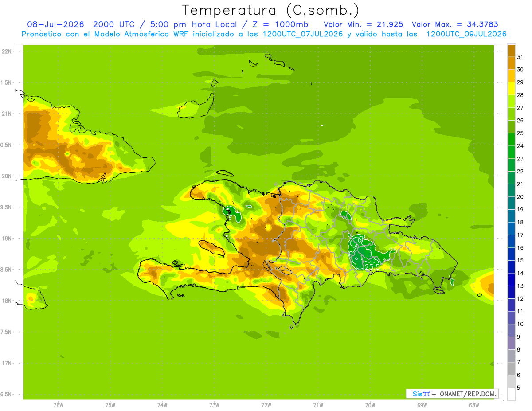Click the '75W' longitude label
The width and height of the screenshot is (532, 411).
click(x=110, y=405)
